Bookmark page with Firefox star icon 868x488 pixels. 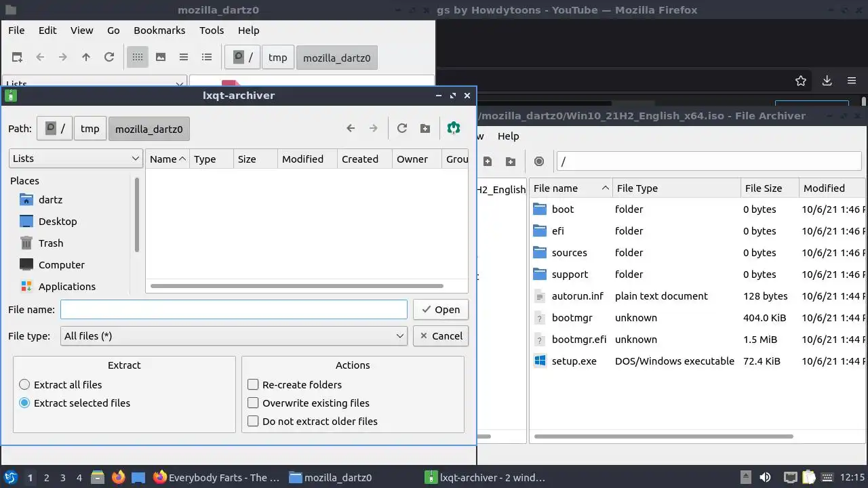pos(801,81)
